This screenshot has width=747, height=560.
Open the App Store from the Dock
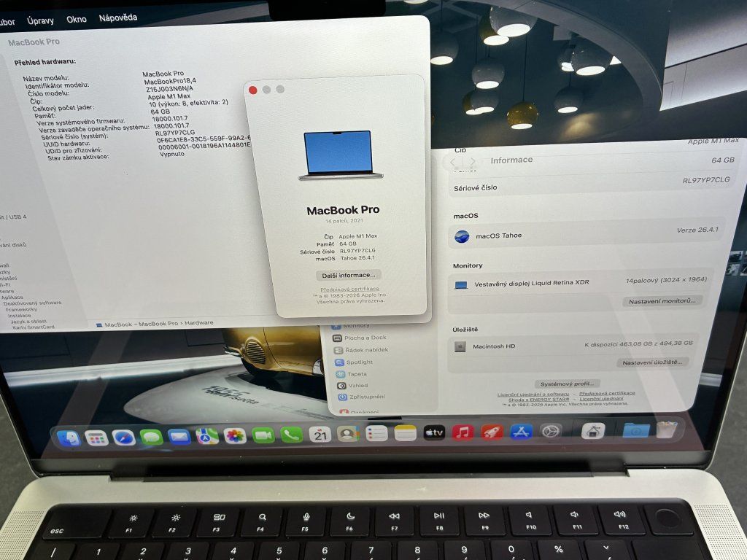pos(521,432)
